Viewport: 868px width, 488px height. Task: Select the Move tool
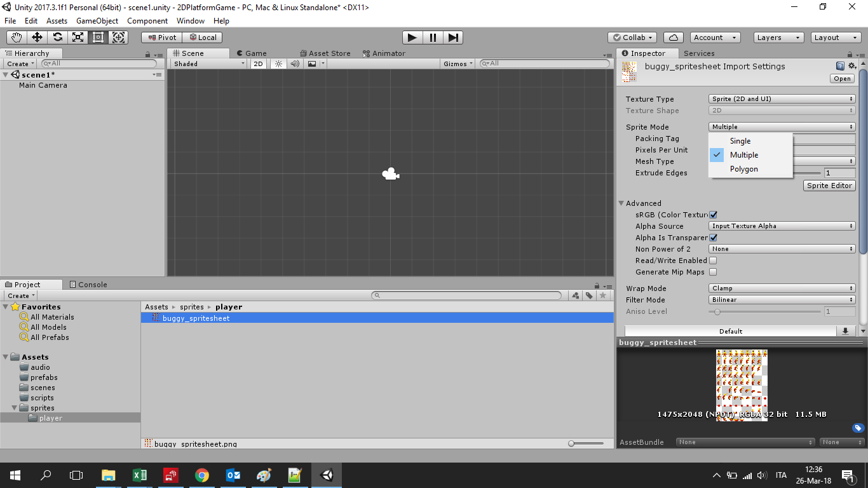coord(37,37)
